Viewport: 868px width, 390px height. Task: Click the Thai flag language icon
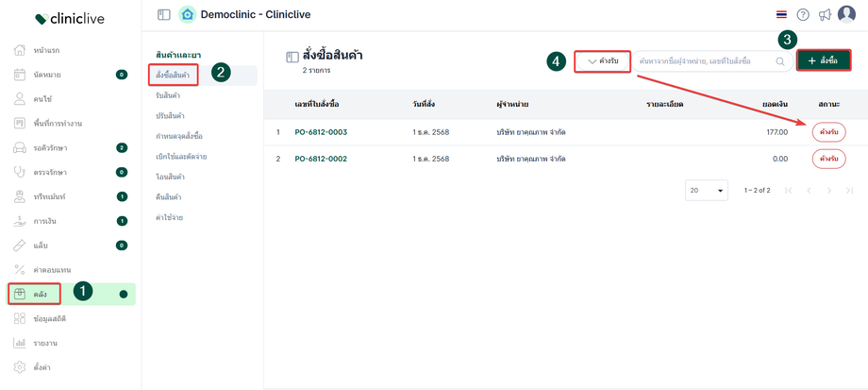point(781,15)
